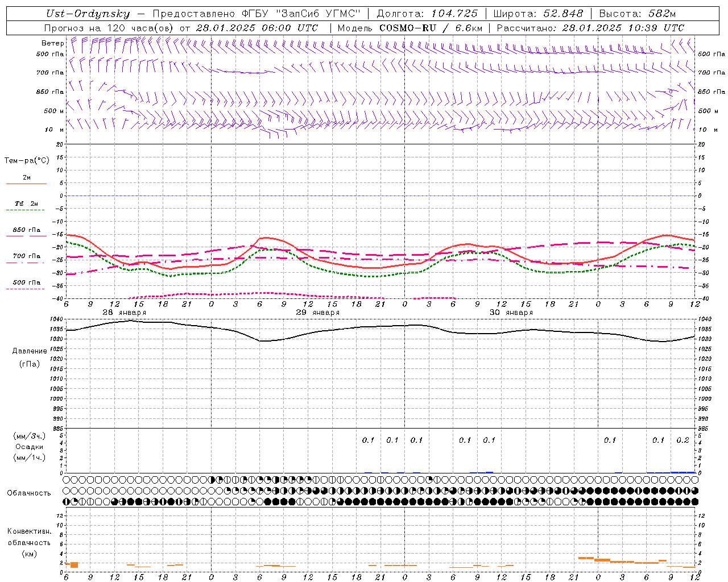
Task: Click the (гПа) unit label under Давление
Action: click(x=29, y=363)
